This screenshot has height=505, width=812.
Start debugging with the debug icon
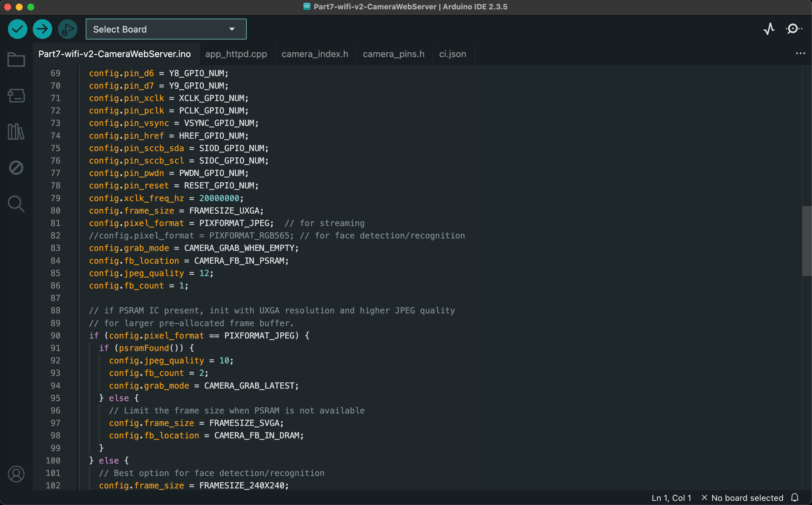tap(67, 29)
